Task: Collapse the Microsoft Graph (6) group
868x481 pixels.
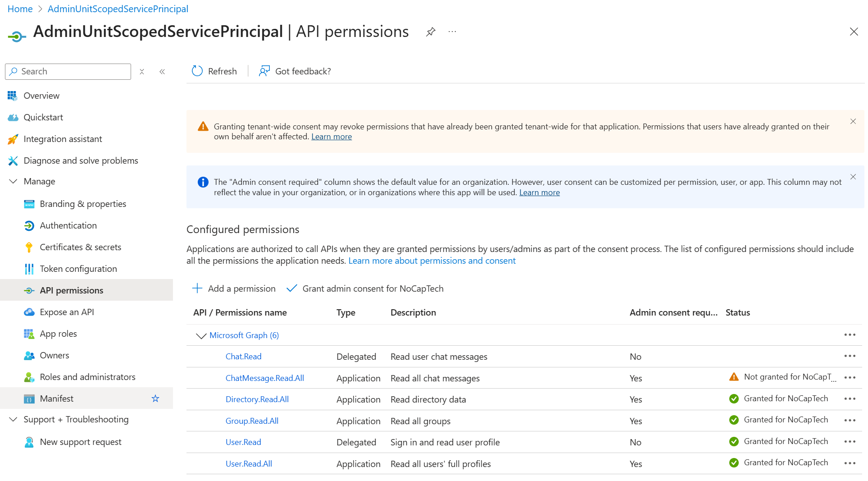Action: pyautogui.click(x=201, y=336)
